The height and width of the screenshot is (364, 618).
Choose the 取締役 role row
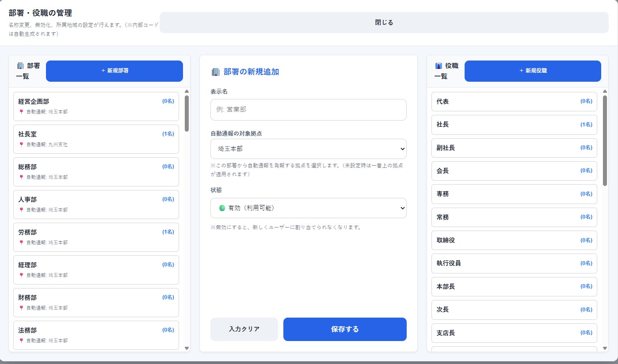514,240
